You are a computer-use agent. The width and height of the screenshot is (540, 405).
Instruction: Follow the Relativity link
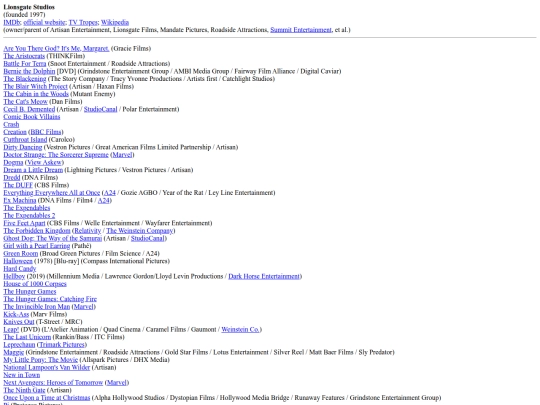88,231
